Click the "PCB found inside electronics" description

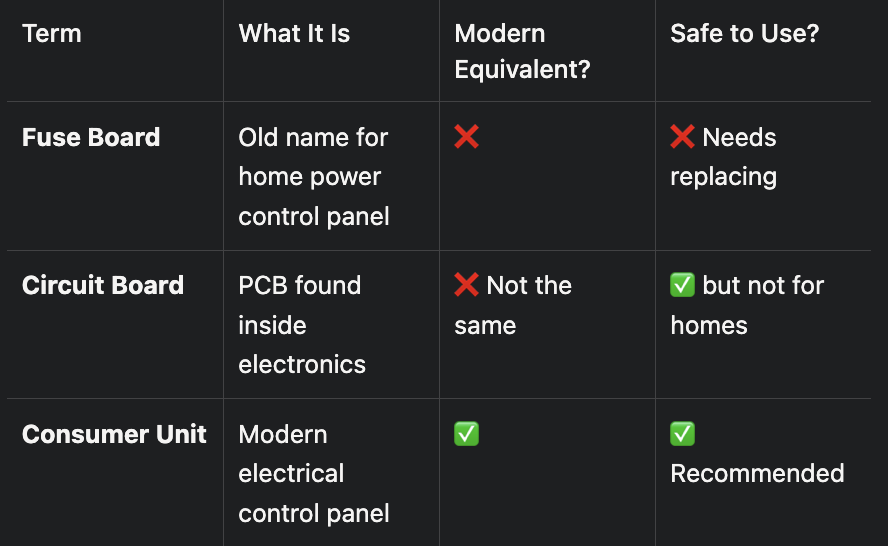[301, 325]
